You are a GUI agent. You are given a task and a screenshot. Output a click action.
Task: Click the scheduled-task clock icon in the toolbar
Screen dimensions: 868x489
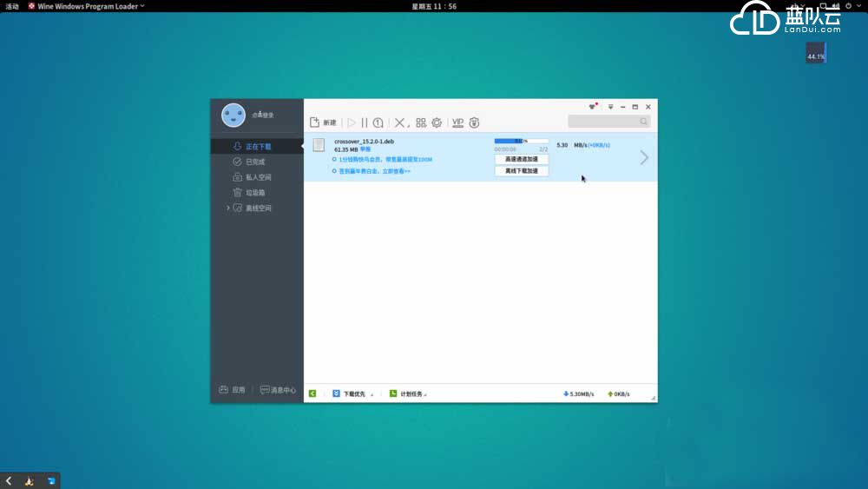tap(378, 122)
